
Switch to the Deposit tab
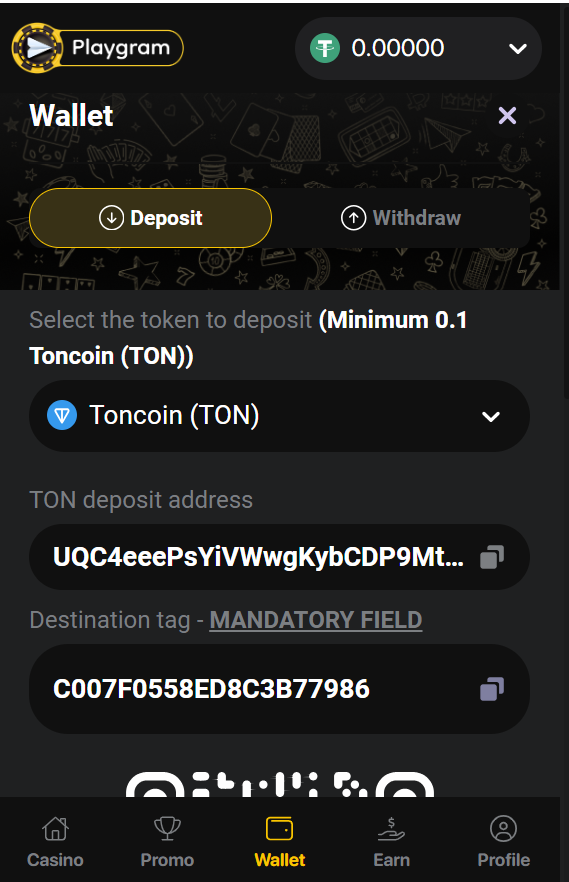pos(150,218)
